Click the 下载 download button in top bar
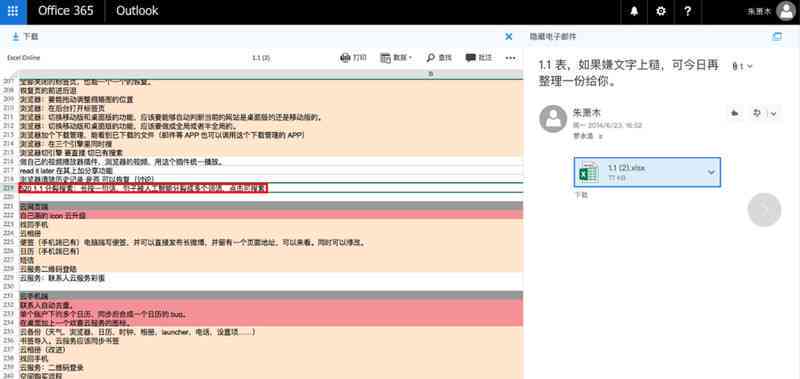The height and width of the screenshot is (379, 800). pos(26,37)
